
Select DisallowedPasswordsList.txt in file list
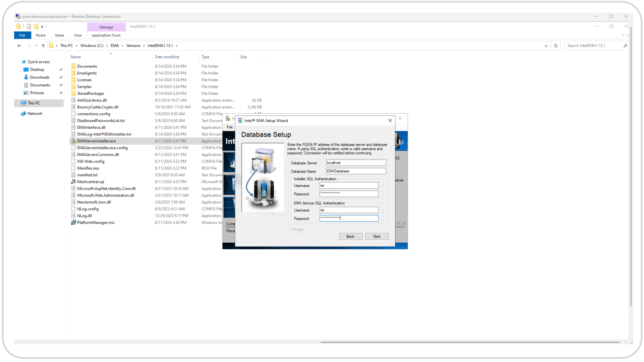[101, 121]
